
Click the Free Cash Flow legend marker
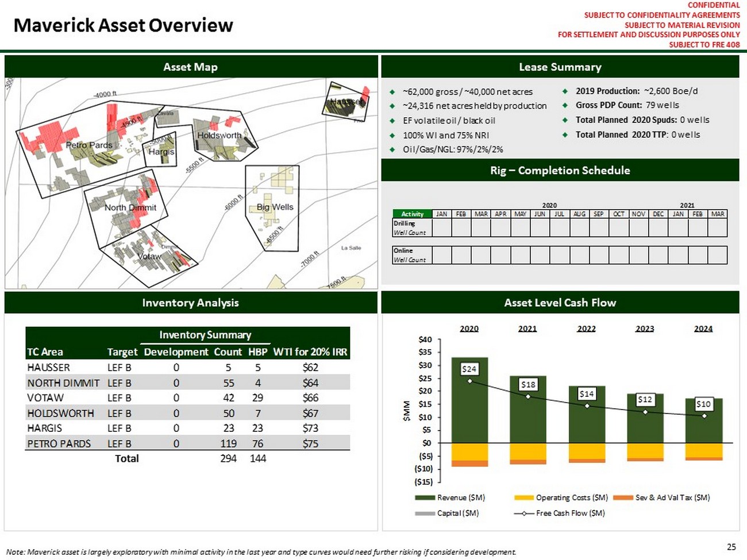523,513
